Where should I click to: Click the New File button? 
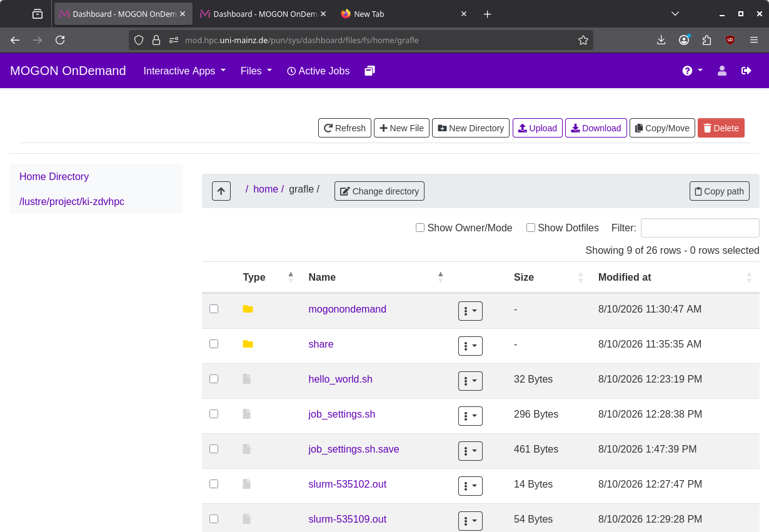[x=401, y=128]
